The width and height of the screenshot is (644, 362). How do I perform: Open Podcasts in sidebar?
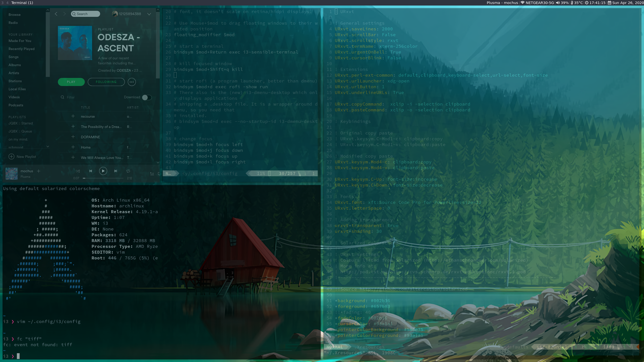point(16,105)
